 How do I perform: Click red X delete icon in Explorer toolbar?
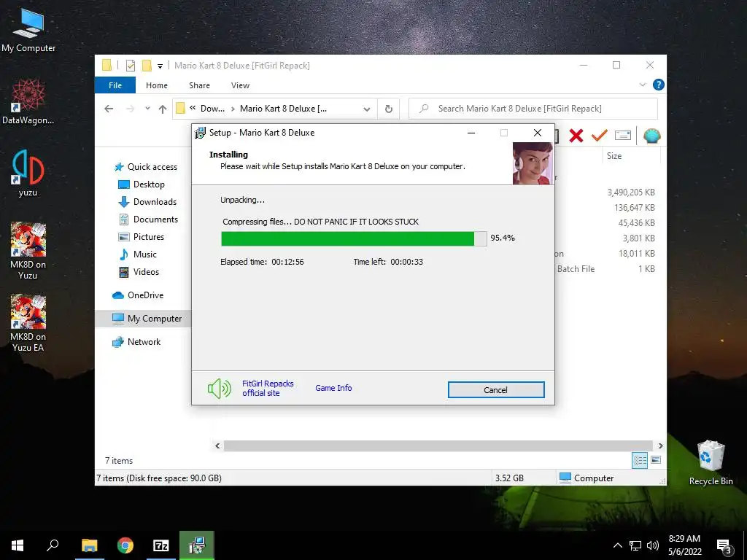(576, 136)
